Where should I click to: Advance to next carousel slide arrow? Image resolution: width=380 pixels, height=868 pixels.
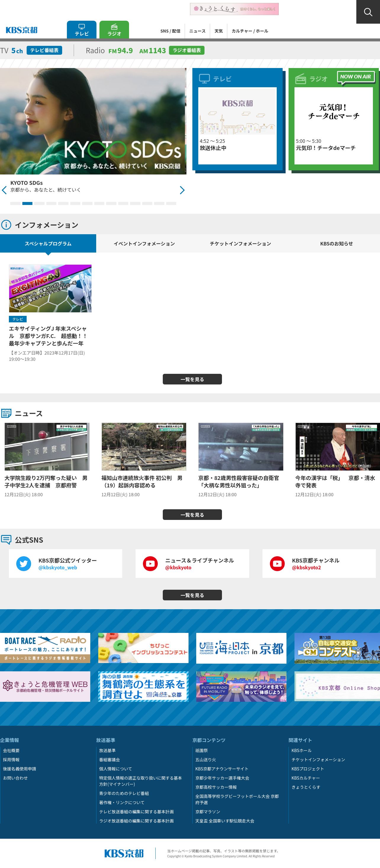[182, 190]
